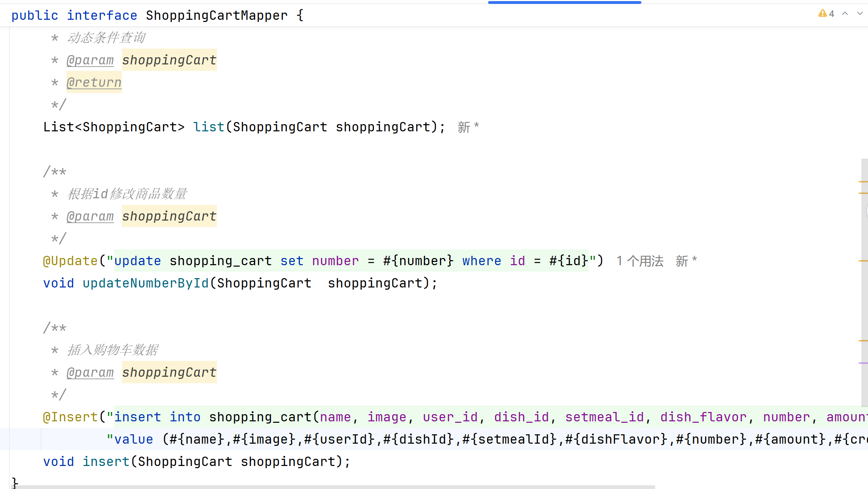The width and height of the screenshot is (868, 489).
Task: Click the @Insert annotation
Action: coord(70,417)
